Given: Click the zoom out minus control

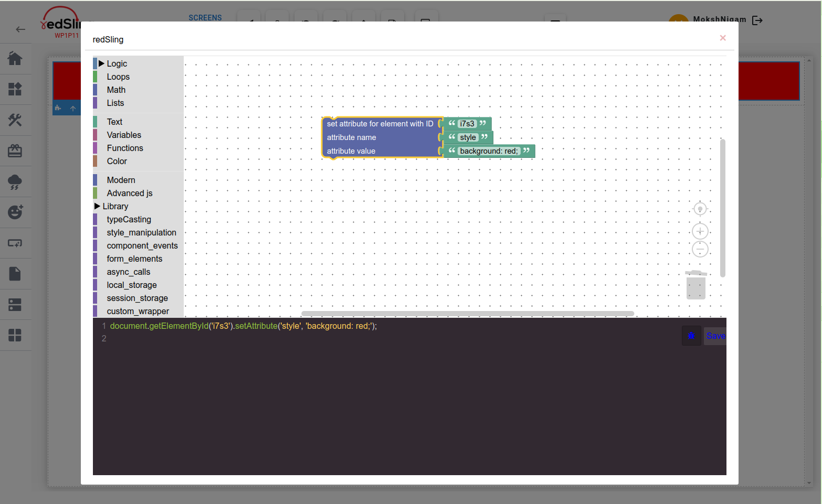Looking at the screenshot, I should pos(700,249).
